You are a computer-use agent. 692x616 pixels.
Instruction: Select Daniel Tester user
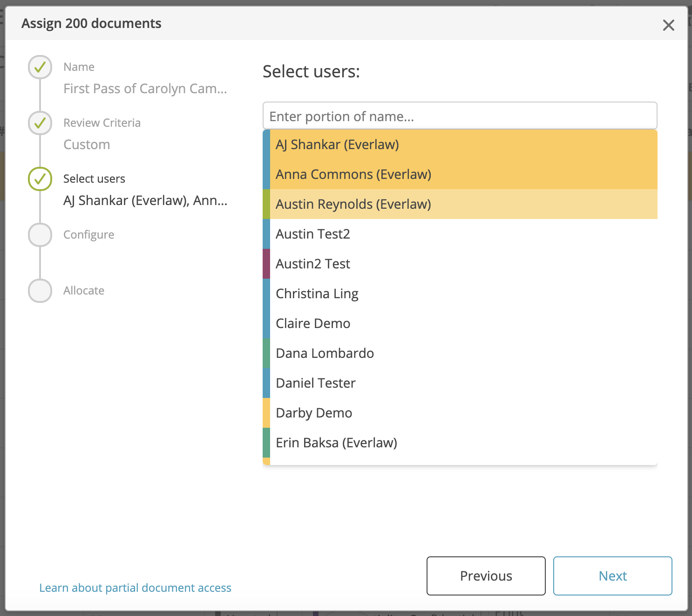[x=460, y=383]
